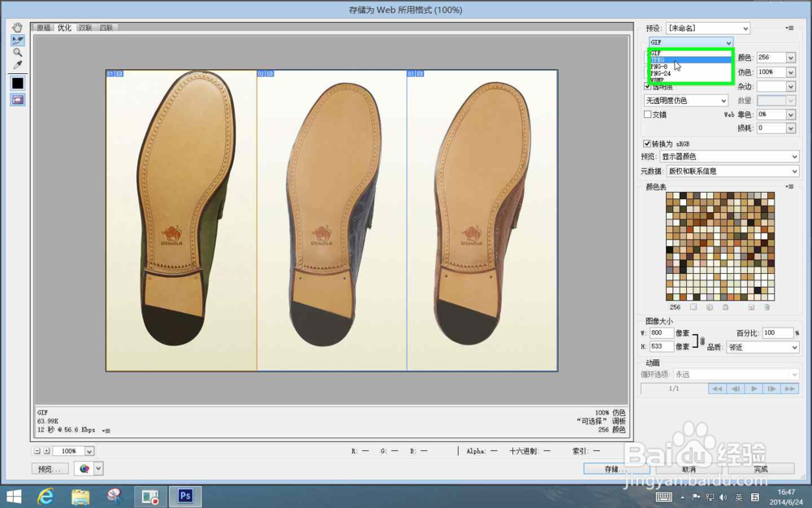
Task: Open the browser selection dropdown arrow
Action: 98,469
